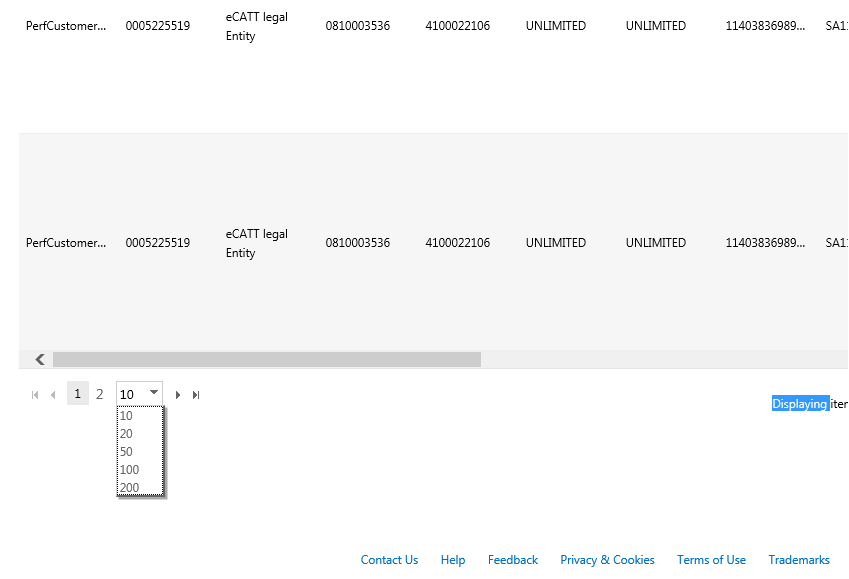Switch to page 2 of the grid
Image resolution: width=849 pixels, height=579 pixels.
click(x=100, y=394)
